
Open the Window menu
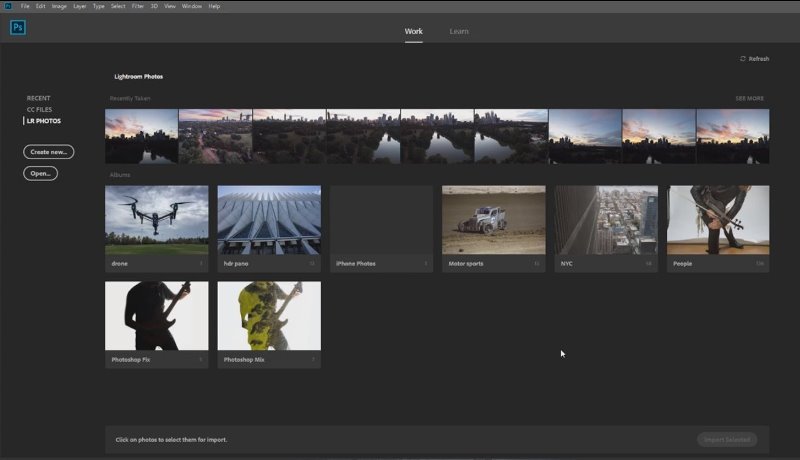pos(192,6)
